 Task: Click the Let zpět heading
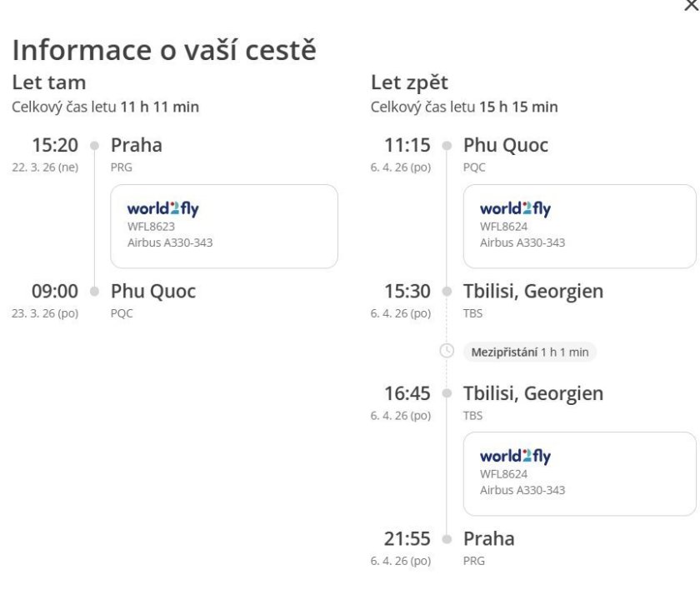(x=409, y=82)
